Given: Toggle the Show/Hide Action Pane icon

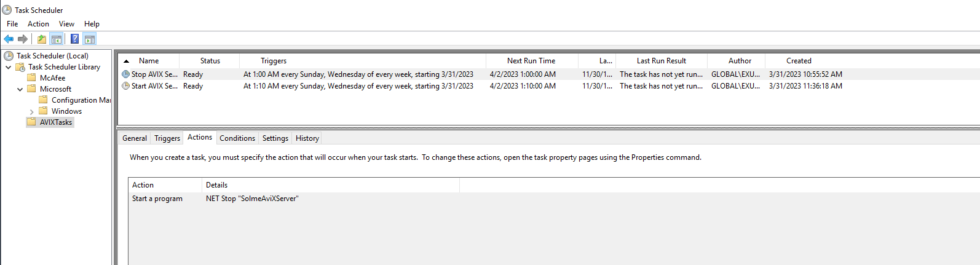Looking at the screenshot, I should tap(90, 39).
